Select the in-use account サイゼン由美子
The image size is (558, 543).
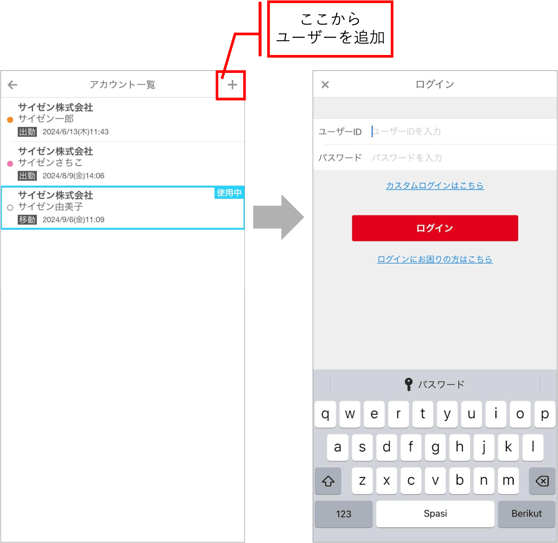point(123,207)
